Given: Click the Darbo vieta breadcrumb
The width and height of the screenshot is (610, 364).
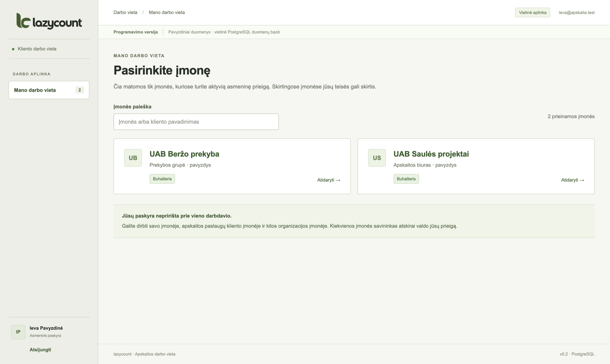Looking at the screenshot, I should [125, 12].
